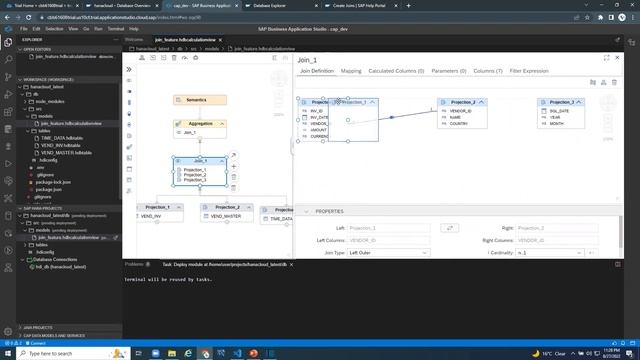Close the join_feature.hdbcalculationview editor tab

tap(220, 40)
